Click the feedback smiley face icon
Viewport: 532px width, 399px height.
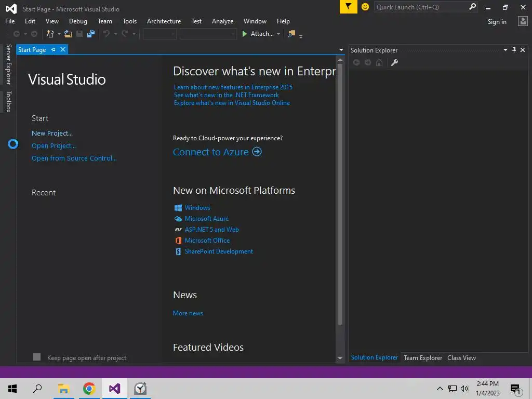pyautogui.click(x=365, y=7)
